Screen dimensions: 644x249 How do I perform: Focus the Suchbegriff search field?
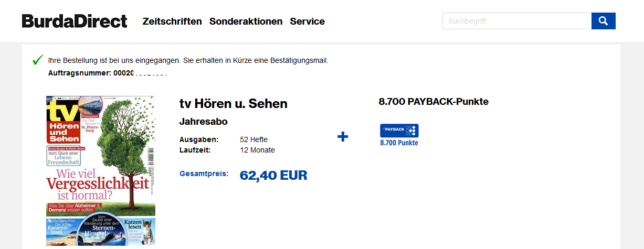click(x=516, y=21)
